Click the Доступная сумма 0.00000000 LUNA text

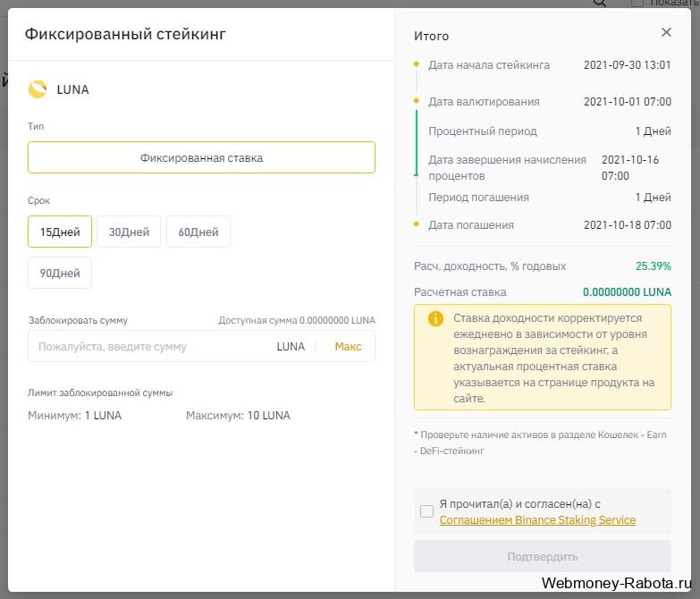tap(297, 320)
